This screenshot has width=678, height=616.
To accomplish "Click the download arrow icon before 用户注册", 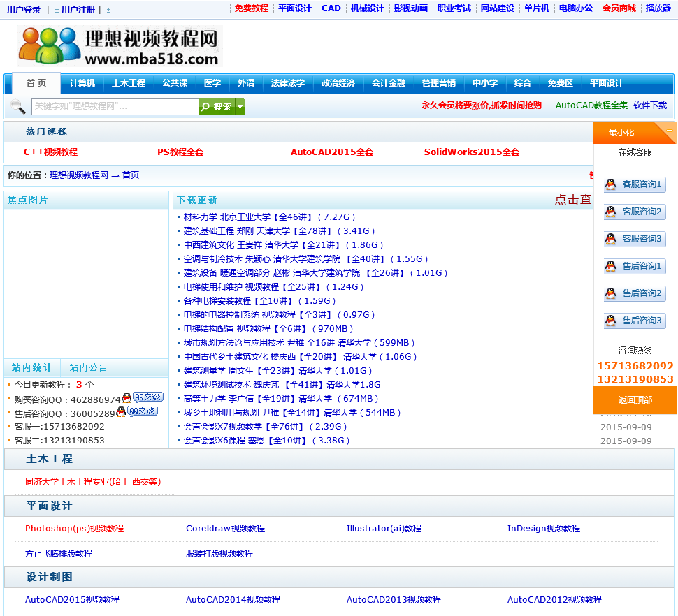I will 57,10.
